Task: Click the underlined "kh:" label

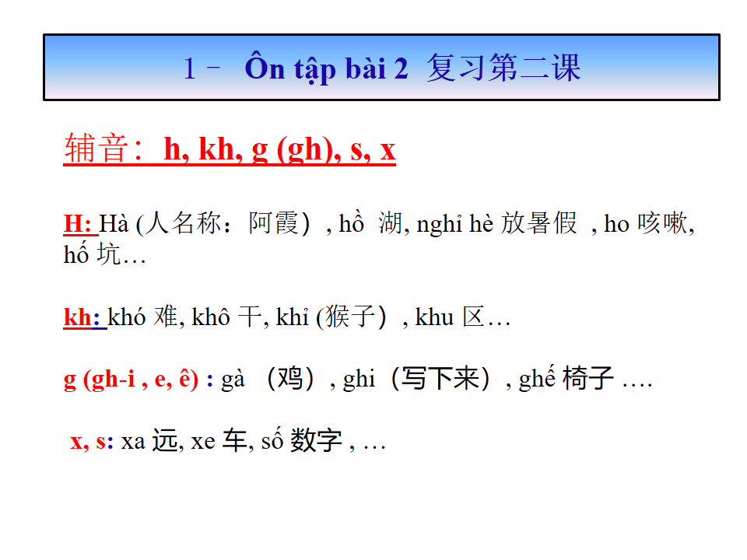Action: [x=82, y=318]
